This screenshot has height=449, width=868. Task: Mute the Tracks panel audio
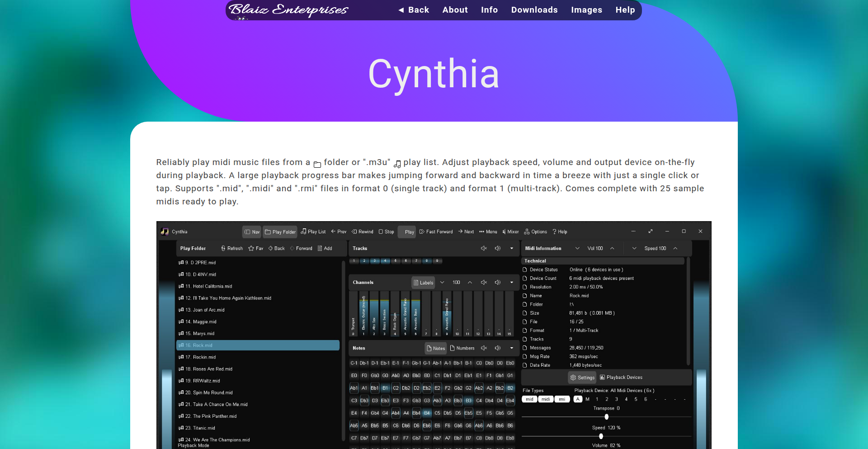tap(484, 248)
